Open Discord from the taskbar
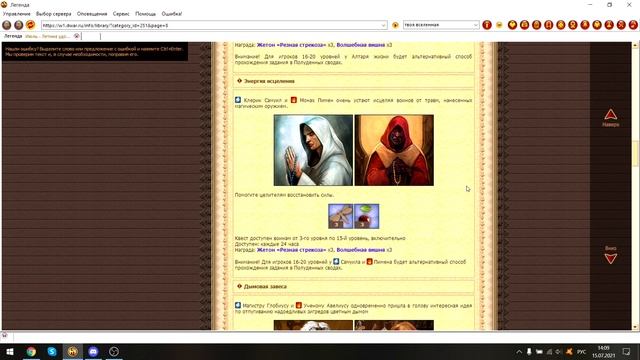Image resolution: width=640 pixels, height=360 pixels. click(93, 351)
